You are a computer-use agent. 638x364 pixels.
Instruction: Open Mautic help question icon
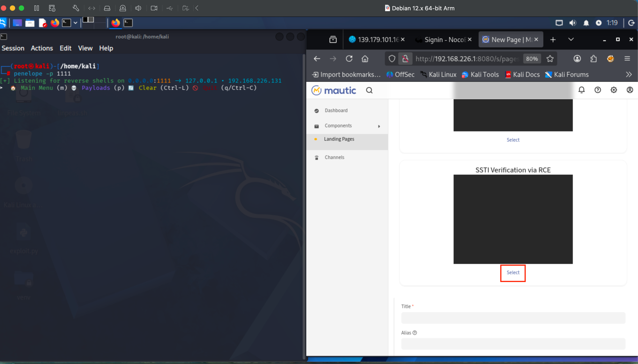[x=597, y=90]
